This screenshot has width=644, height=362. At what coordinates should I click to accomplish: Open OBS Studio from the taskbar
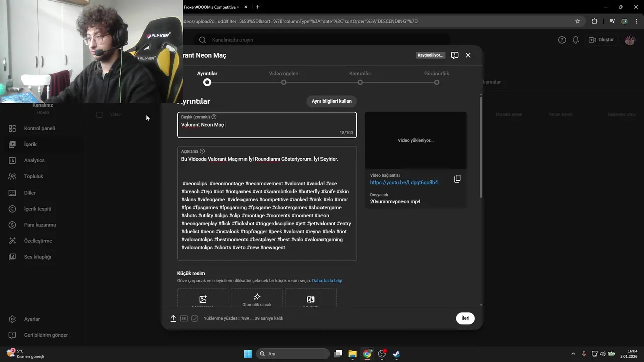(382, 354)
